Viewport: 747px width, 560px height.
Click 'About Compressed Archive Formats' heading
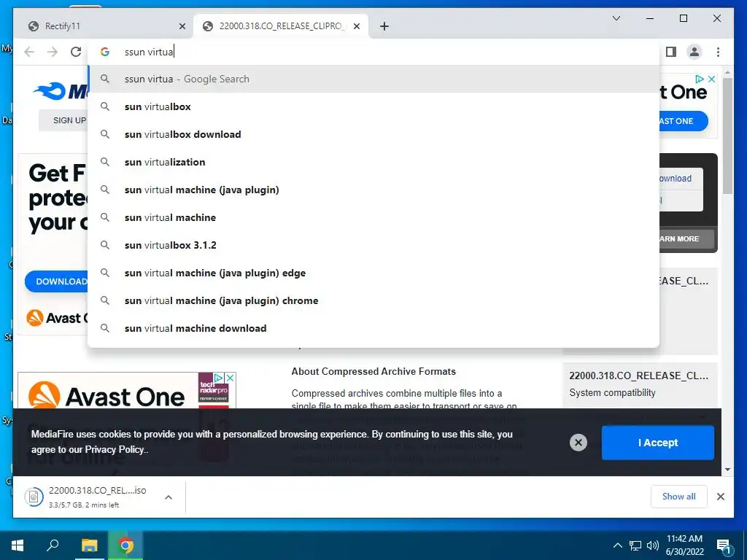pyautogui.click(x=373, y=371)
